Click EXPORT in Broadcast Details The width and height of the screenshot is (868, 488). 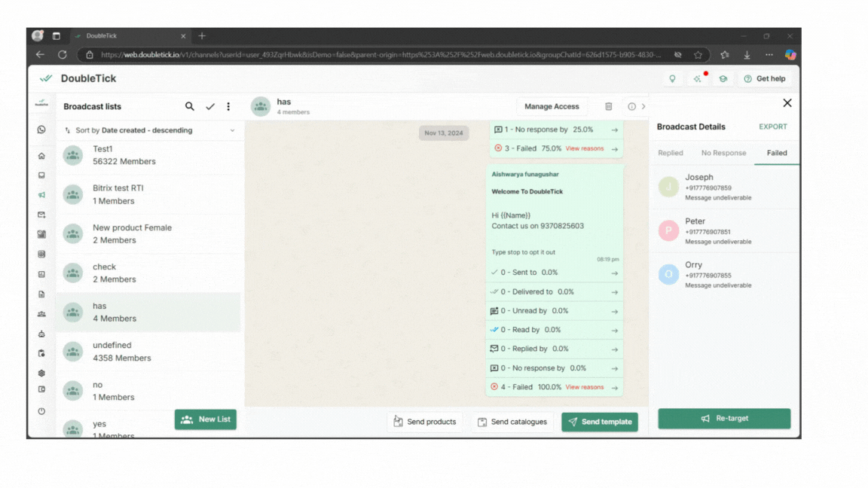[772, 127]
